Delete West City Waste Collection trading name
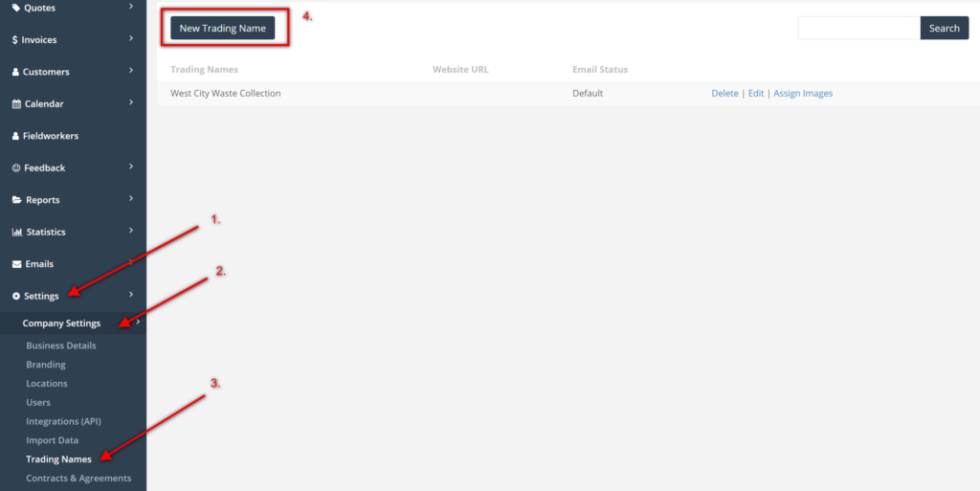 coord(725,93)
